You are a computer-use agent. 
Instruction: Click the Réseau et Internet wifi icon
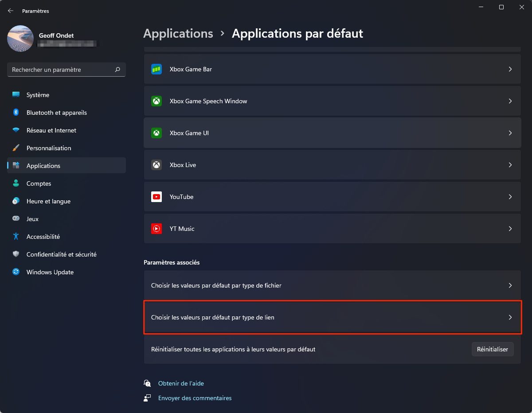pyautogui.click(x=16, y=130)
